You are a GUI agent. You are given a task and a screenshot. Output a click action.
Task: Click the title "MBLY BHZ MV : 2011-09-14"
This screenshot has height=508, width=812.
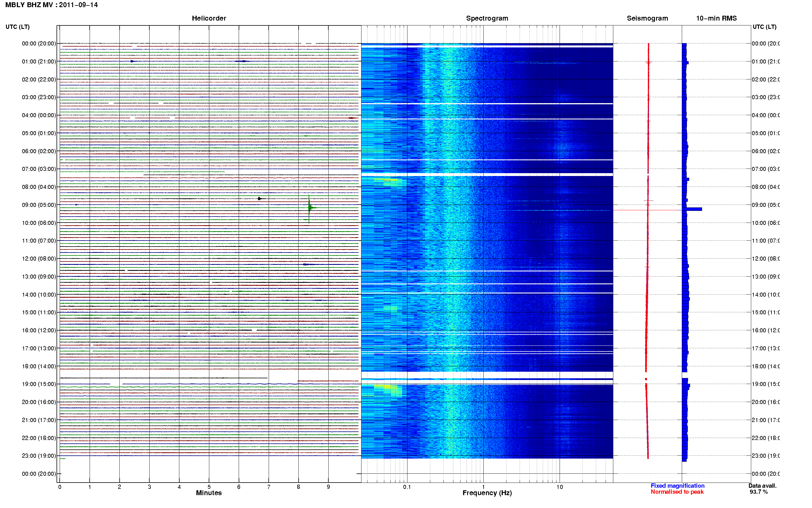point(51,5)
